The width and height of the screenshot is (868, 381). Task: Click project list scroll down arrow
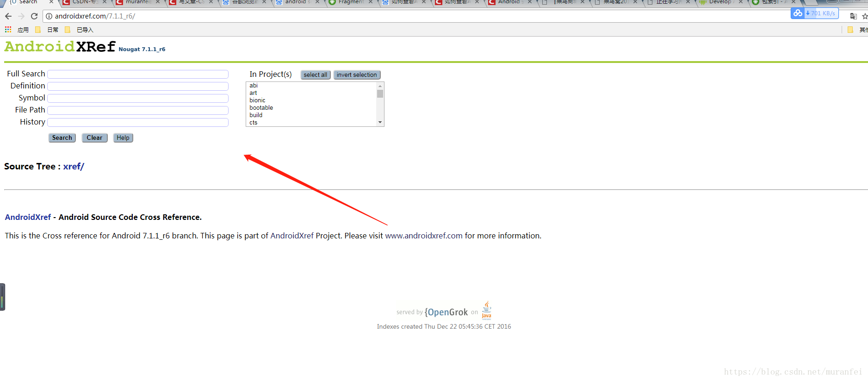[380, 123]
